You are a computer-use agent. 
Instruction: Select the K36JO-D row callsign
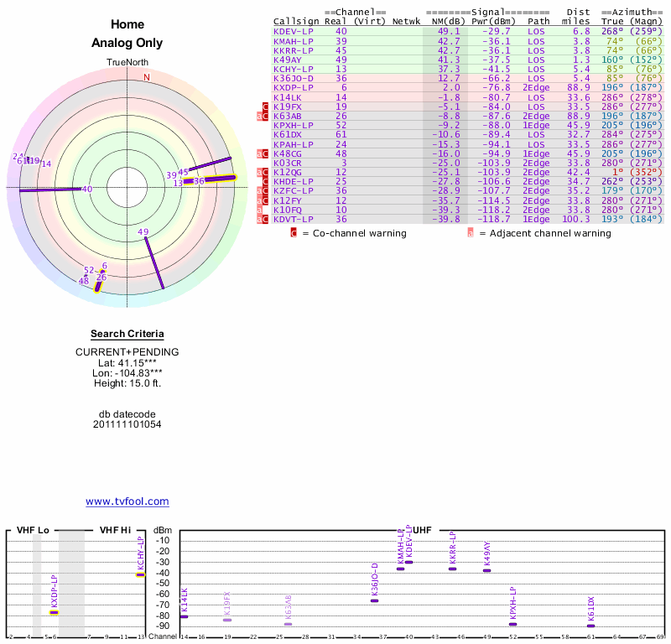coord(294,79)
